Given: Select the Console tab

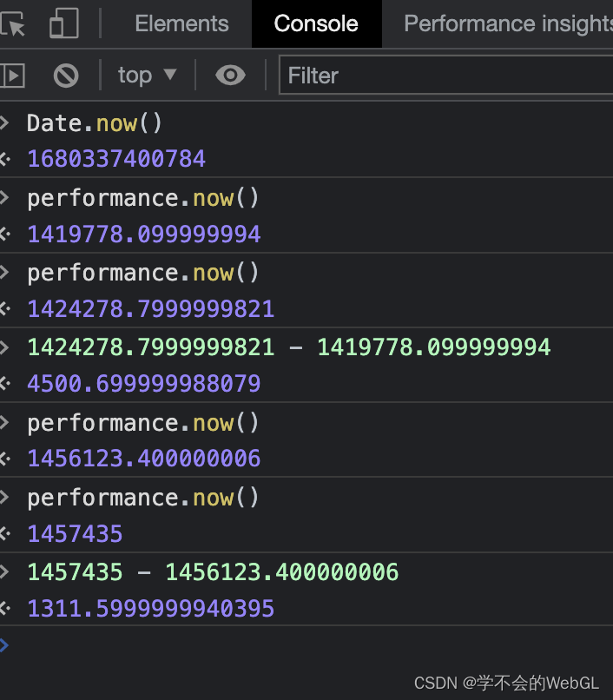Looking at the screenshot, I should (x=317, y=23).
